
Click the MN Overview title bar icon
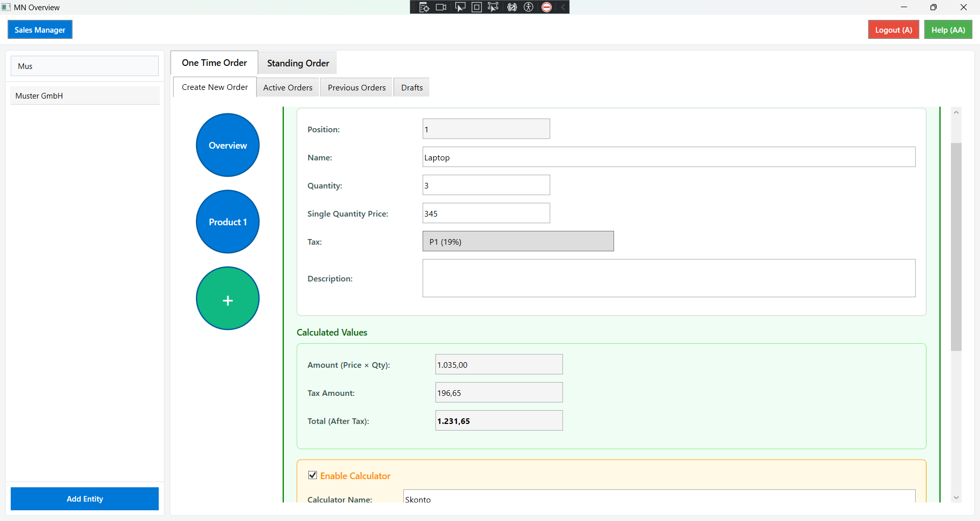click(6, 7)
